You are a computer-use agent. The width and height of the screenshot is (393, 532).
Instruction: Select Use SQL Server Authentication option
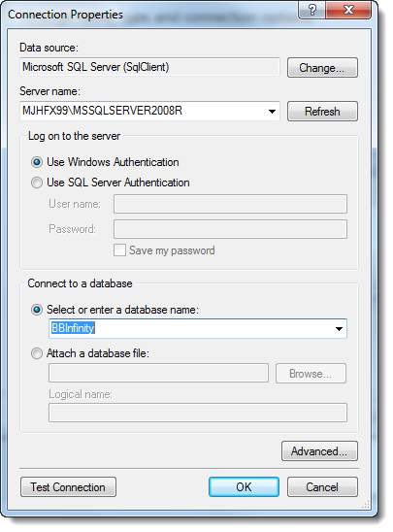pos(37,183)
